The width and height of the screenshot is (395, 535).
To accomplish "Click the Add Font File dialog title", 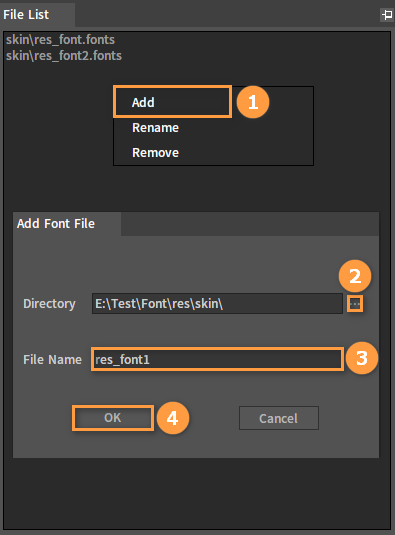I will click(56, 224).
